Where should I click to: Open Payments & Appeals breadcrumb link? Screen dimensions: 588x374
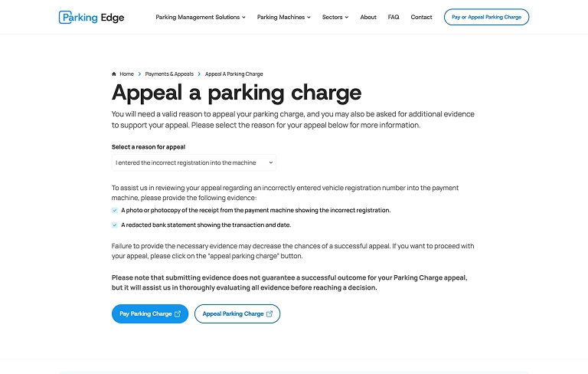[x=169, y=74]
